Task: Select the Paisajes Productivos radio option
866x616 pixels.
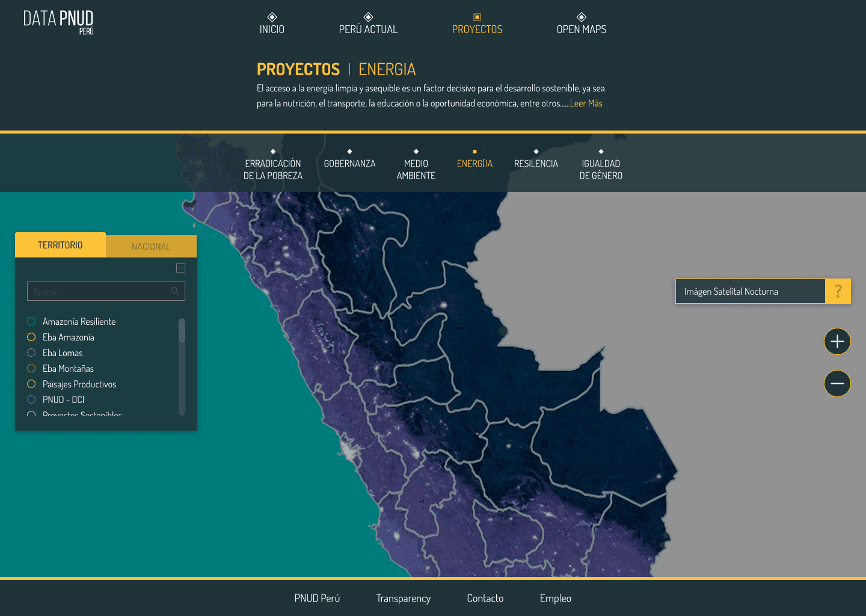Action: [31, 384]
